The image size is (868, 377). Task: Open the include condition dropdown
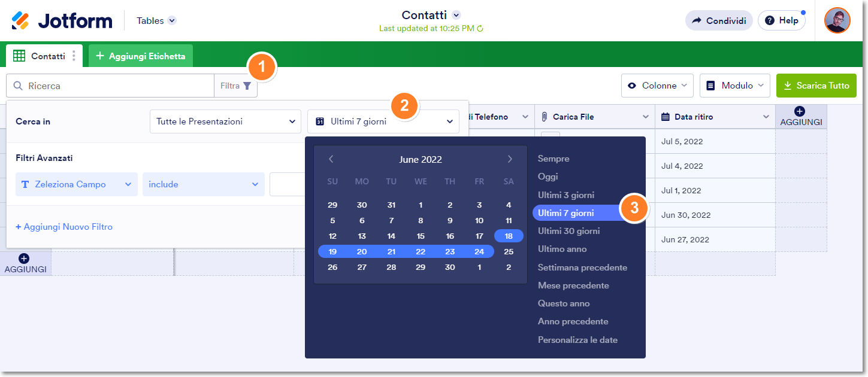click(204, 184)
